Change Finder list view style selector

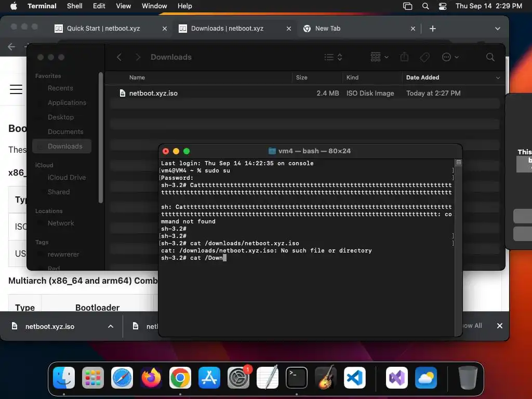[x=333, y=57]
